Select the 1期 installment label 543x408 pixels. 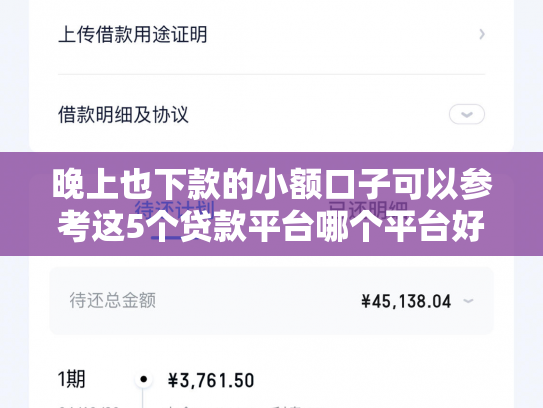coord(72,379)
